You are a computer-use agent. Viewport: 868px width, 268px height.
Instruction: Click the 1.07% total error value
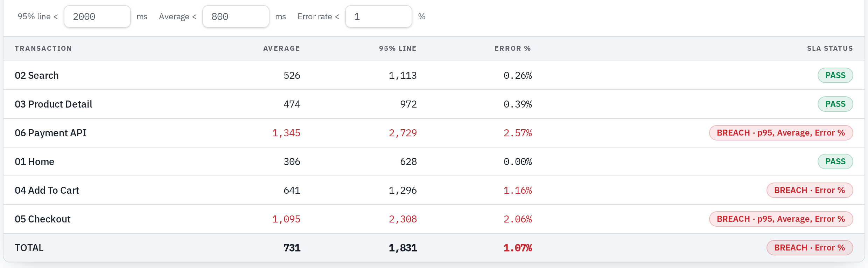[x=518, y=248]
